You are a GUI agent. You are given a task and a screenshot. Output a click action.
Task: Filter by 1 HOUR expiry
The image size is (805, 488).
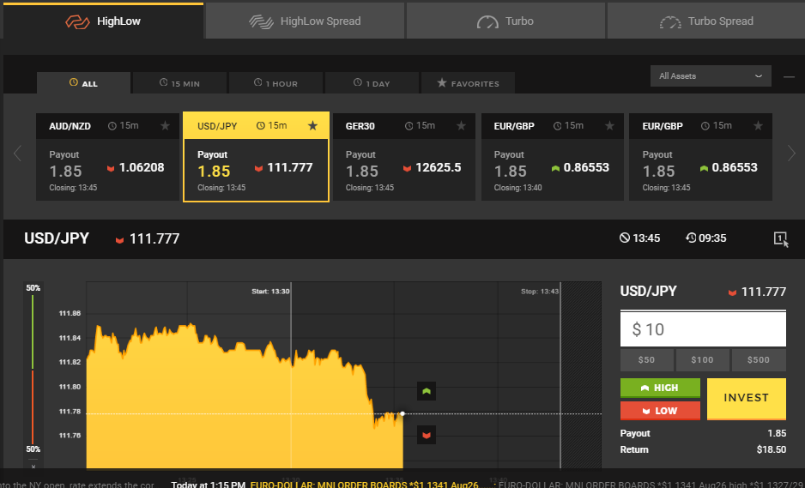(x=276, y=83)
